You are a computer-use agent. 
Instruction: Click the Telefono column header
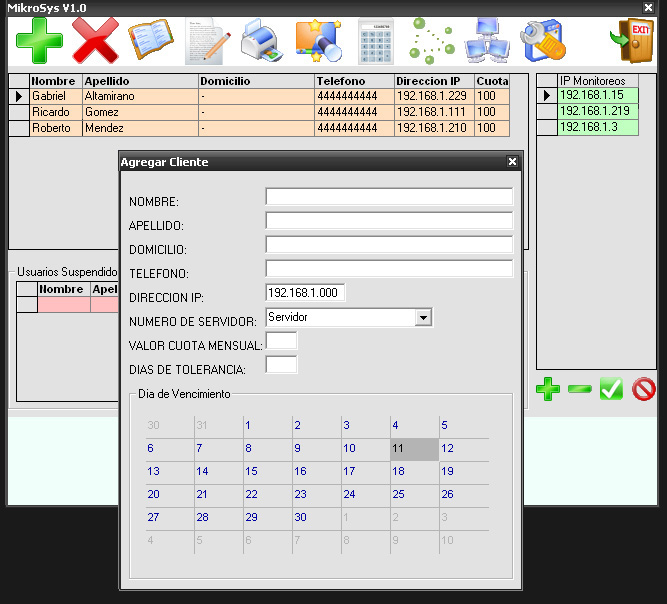click(354, 81)
